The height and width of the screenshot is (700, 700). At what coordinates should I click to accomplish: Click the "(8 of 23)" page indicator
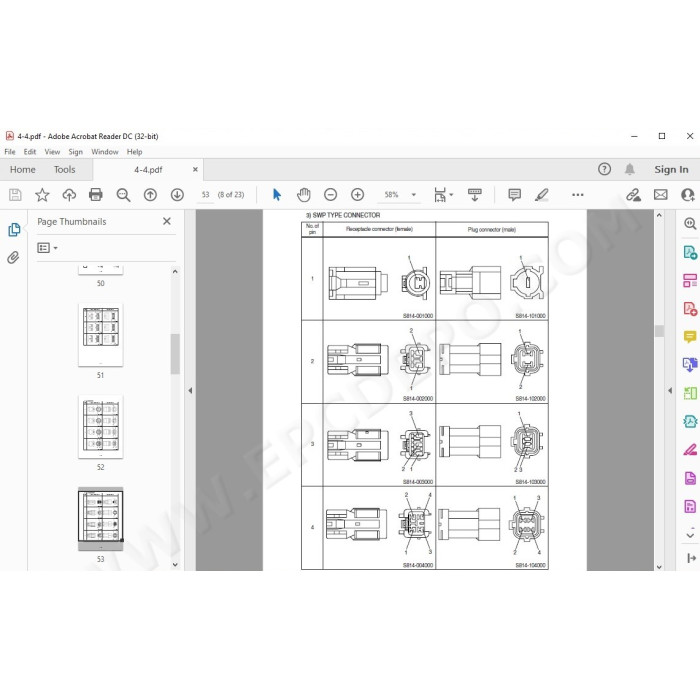pos(231,195)
